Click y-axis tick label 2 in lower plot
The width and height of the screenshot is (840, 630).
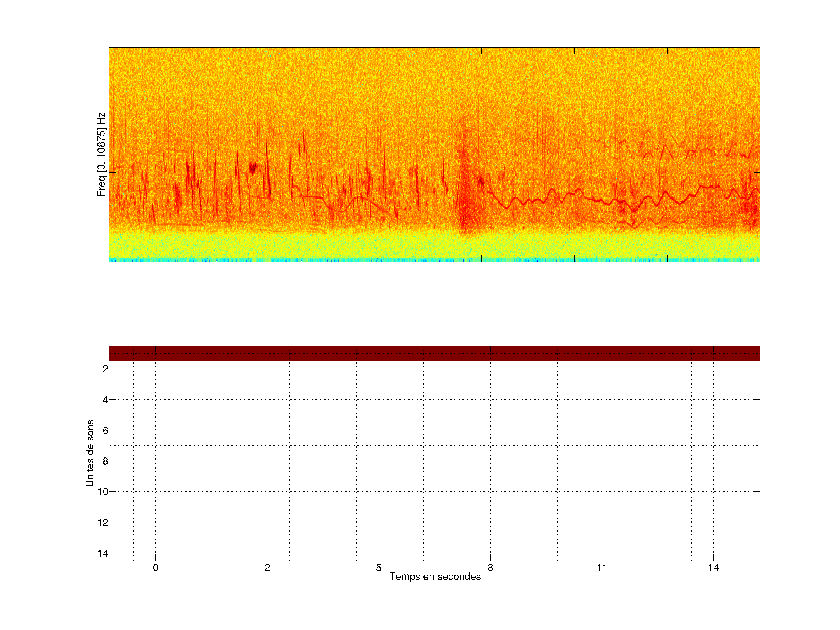pyautogui.click(x=105, y=369)
